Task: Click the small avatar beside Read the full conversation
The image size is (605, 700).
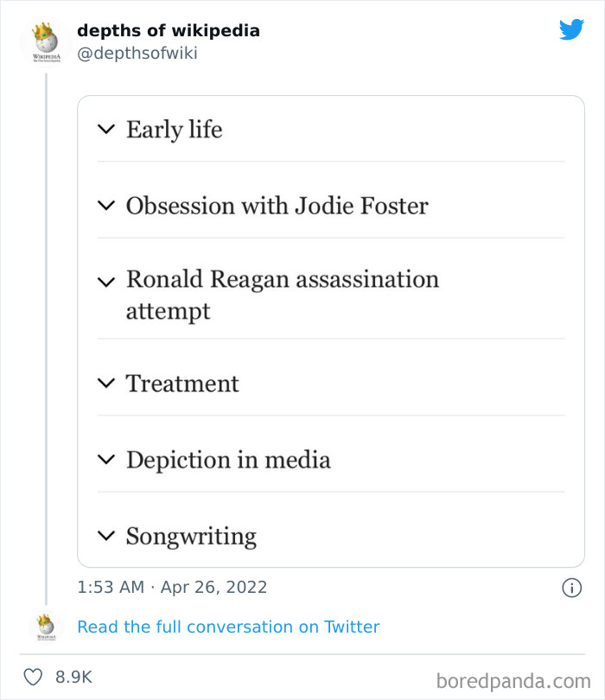Action: (x=44, y=627)
